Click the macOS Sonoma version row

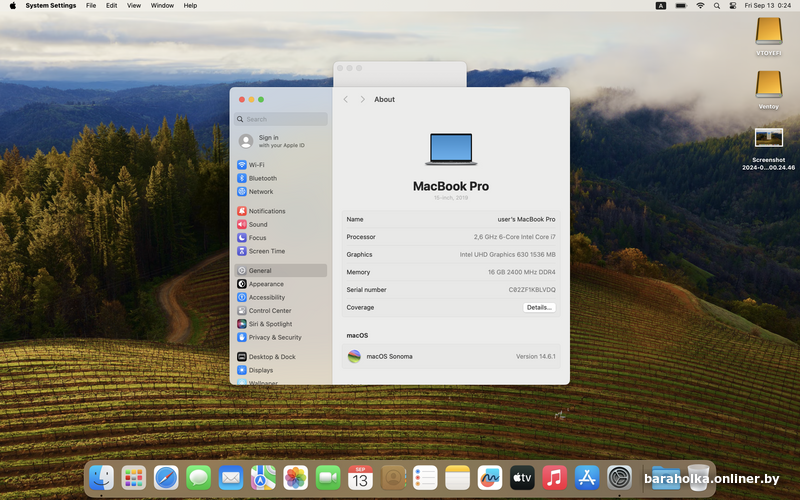tap(451, 356)
